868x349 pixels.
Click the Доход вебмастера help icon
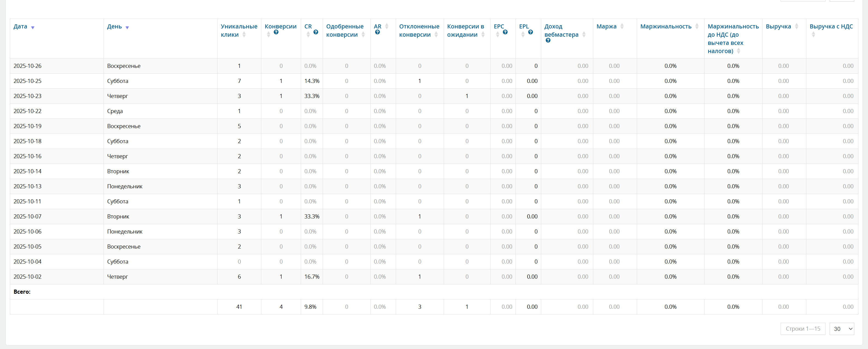(548, 41)
